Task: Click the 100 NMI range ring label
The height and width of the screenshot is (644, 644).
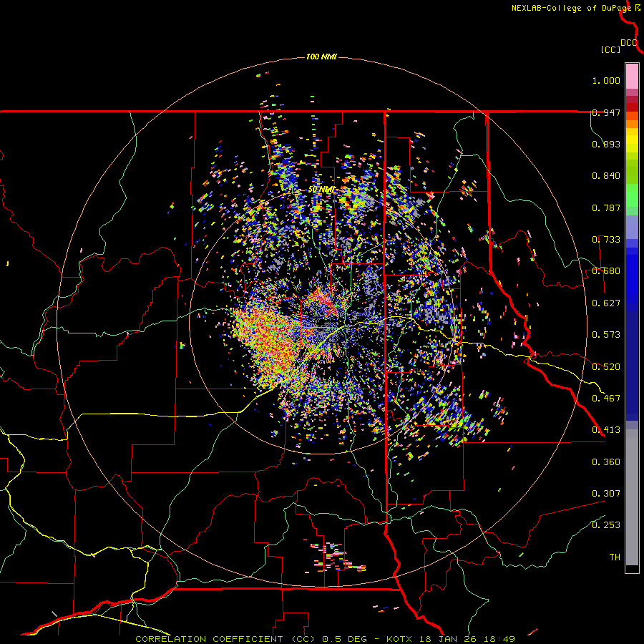Action: pyautogui.click(x=321, y=57)
